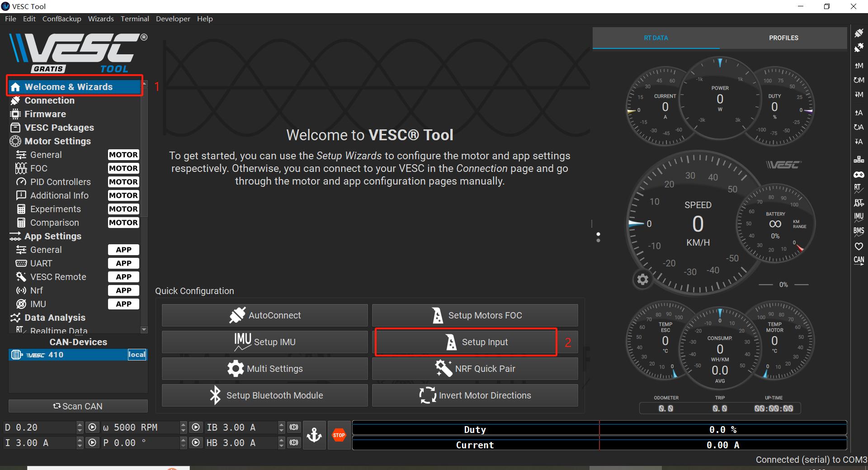Open the Help menu
Screen dimensions: 868x470
[x=205, y=19]
